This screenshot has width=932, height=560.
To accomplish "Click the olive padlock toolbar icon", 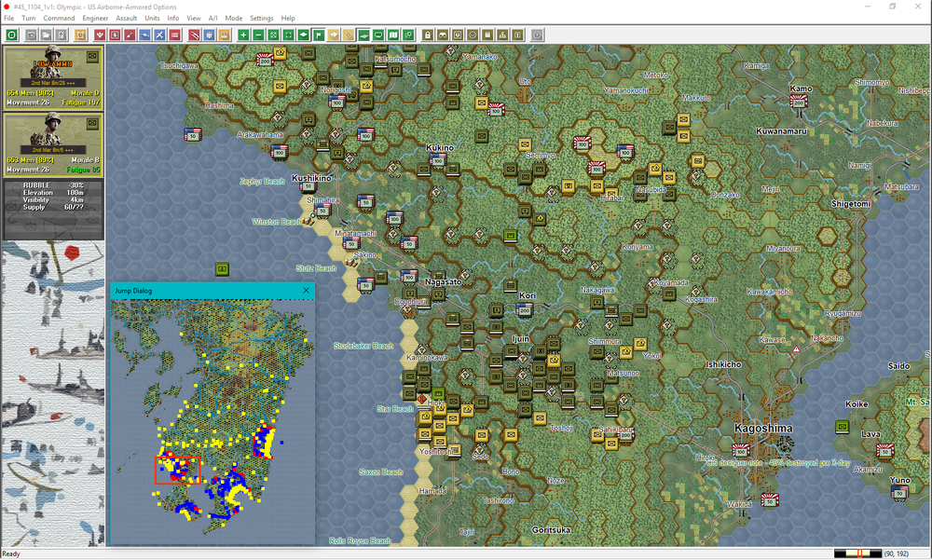I will [x=428, y=35].
